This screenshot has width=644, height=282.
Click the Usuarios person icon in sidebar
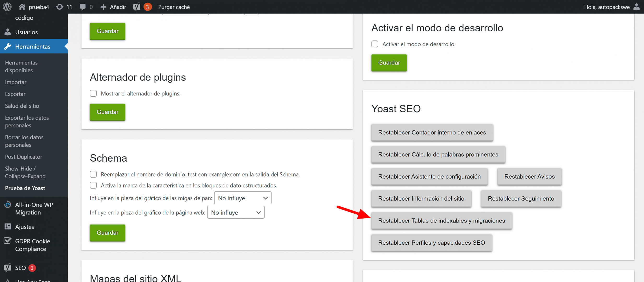(8, 32)
